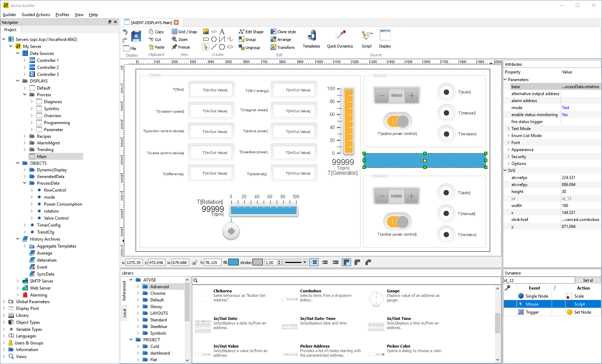Select the text creation tool

[x=222, y=31]
